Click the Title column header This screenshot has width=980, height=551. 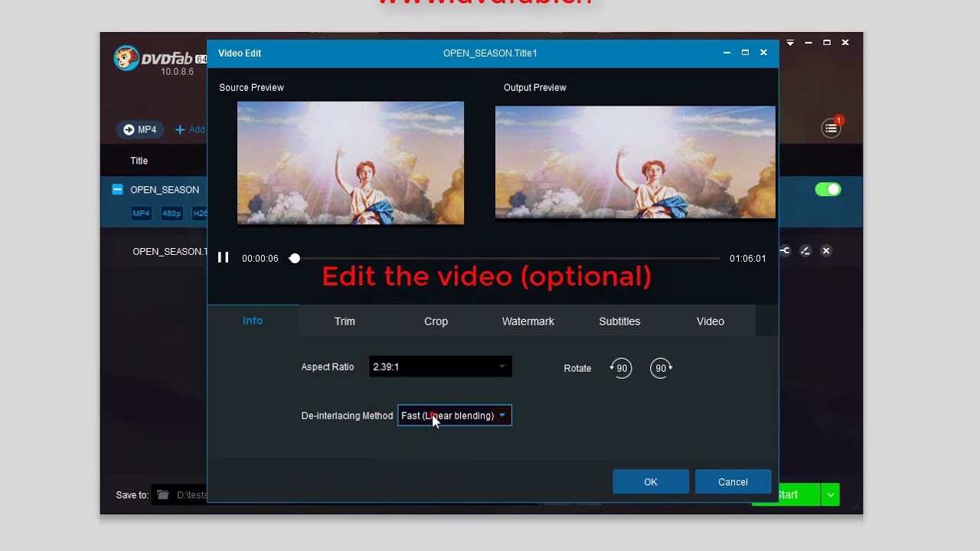[x=139, y=161]
